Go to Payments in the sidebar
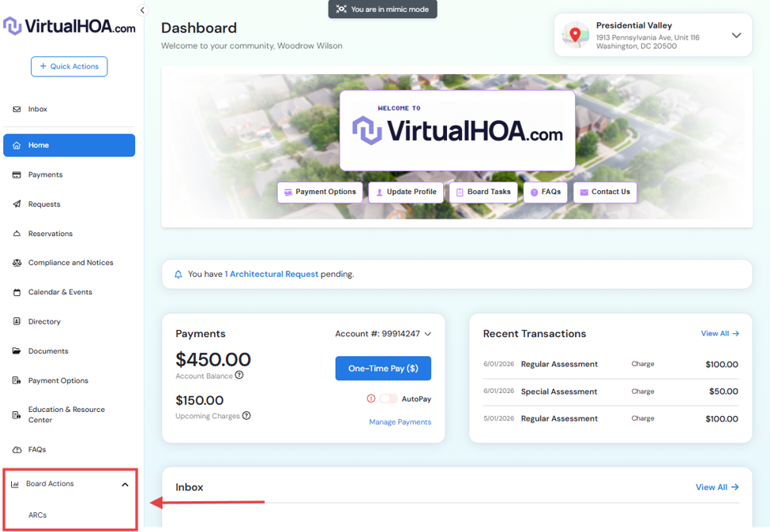Viewport: 770px width, 532px height. tap(69, 174)
